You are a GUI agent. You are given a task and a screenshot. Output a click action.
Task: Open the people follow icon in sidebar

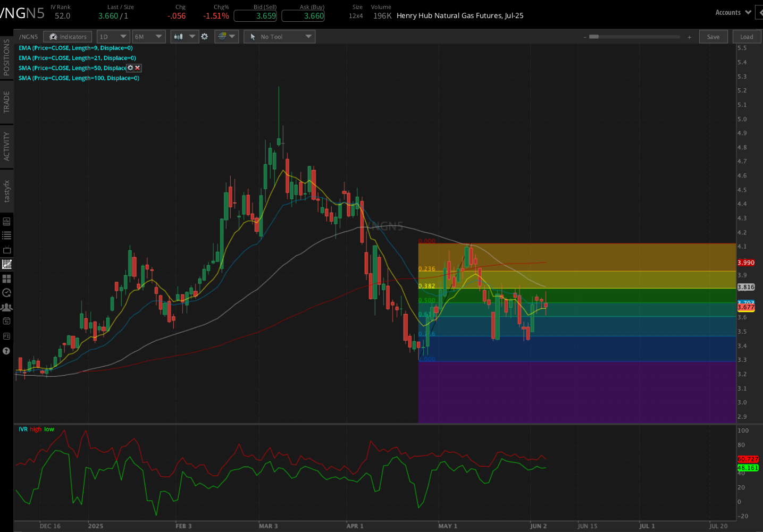pyautogui.click(x=7, y=307)
